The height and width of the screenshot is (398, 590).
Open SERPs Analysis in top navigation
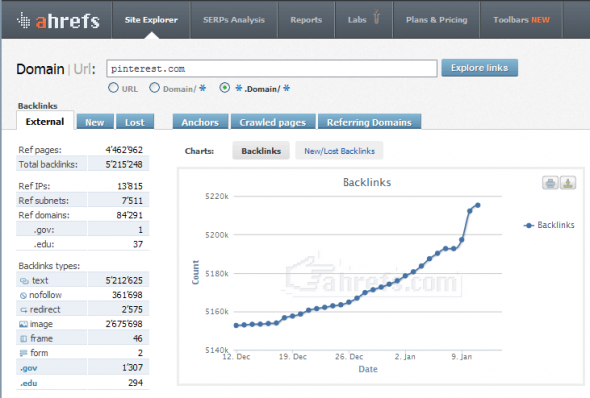click(x=234, y=20)
